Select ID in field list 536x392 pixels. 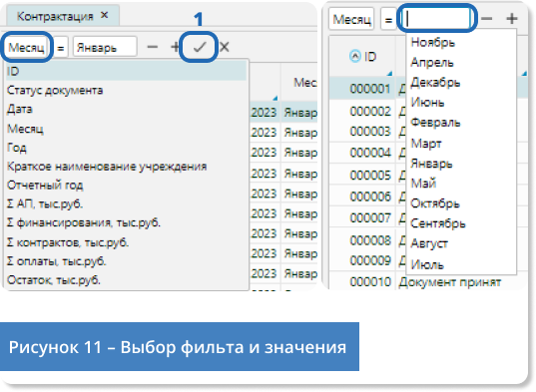(x=126, y=71)
